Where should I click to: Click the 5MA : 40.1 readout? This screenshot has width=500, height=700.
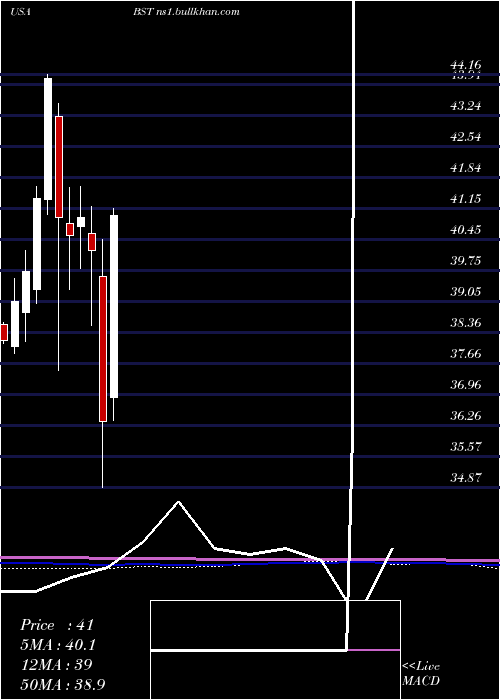pyautogui.click(x=58, y=645)
